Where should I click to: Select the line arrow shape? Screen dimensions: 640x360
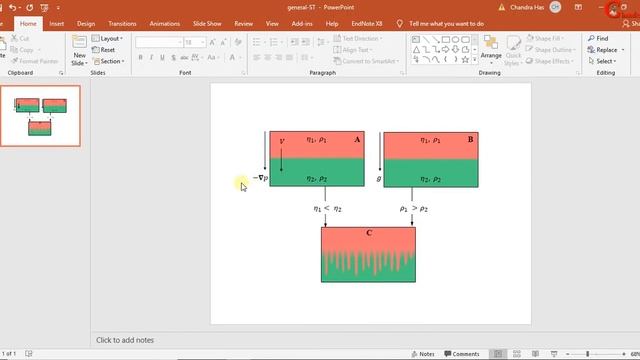(x=436, y=40)
